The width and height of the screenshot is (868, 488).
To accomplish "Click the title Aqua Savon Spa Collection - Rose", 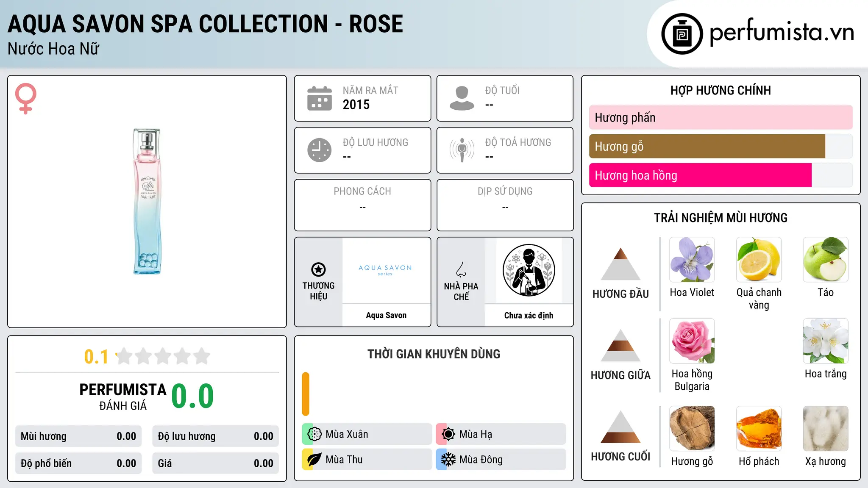I will pyautogui.click(x=206, y=24).
